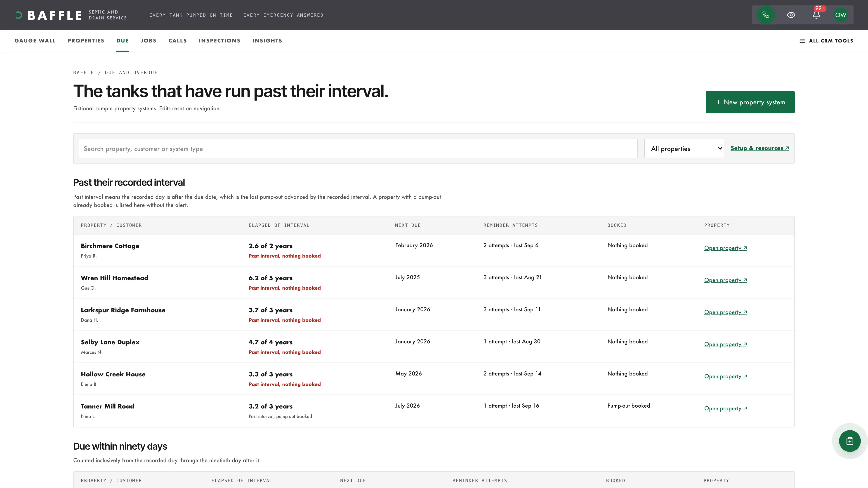Switch to the Gauge Wall tab
The height and width of the screenshot is (488, 868).
(x=35, y=41)
